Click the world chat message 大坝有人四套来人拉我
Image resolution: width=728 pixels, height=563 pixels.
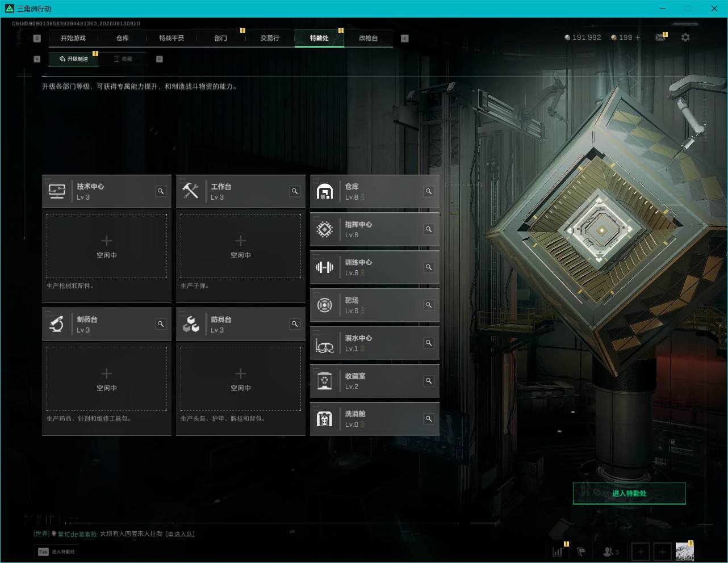[x=131, y=533]
